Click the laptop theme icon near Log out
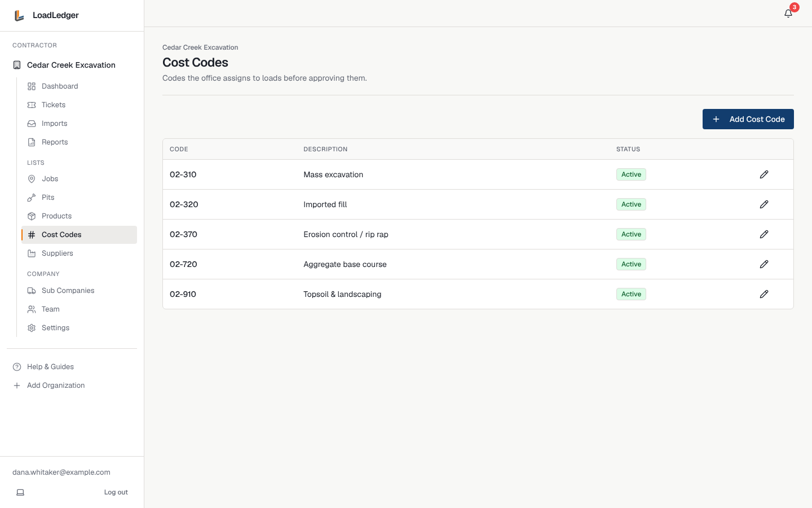Image resolution: width=812 pixels, height=508 pixels. tap(20, 492)
